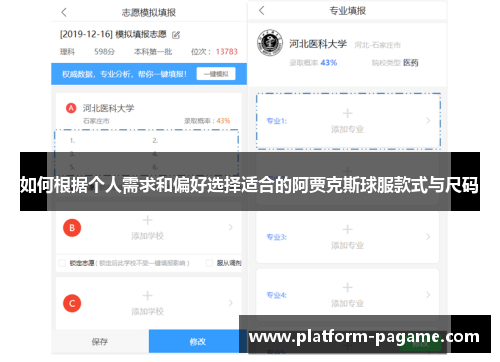Add a school with plus in slot B

tap(147, 220)
